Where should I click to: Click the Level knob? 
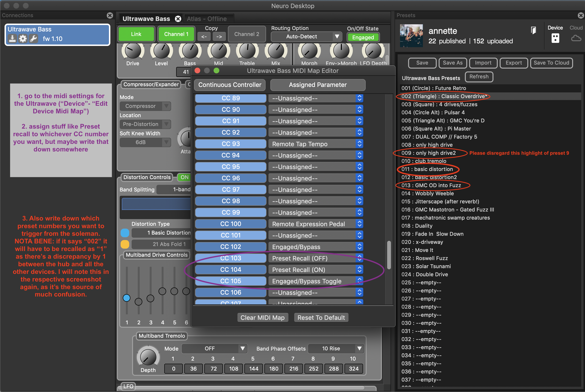point(161,51)
